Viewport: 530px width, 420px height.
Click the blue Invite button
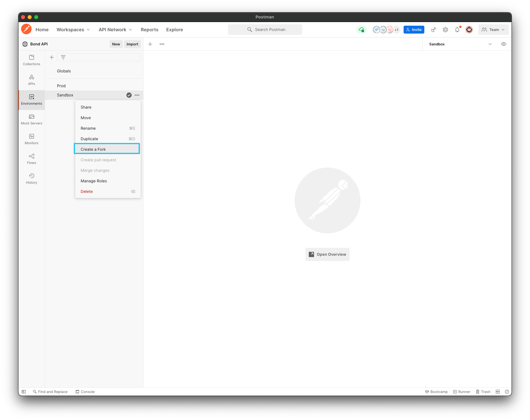point(414,30)
